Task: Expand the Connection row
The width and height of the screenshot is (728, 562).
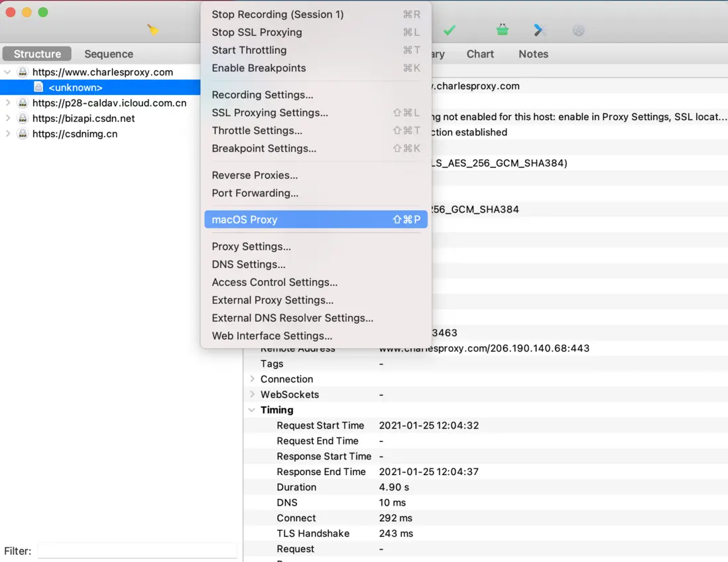Action: point(252,378)
